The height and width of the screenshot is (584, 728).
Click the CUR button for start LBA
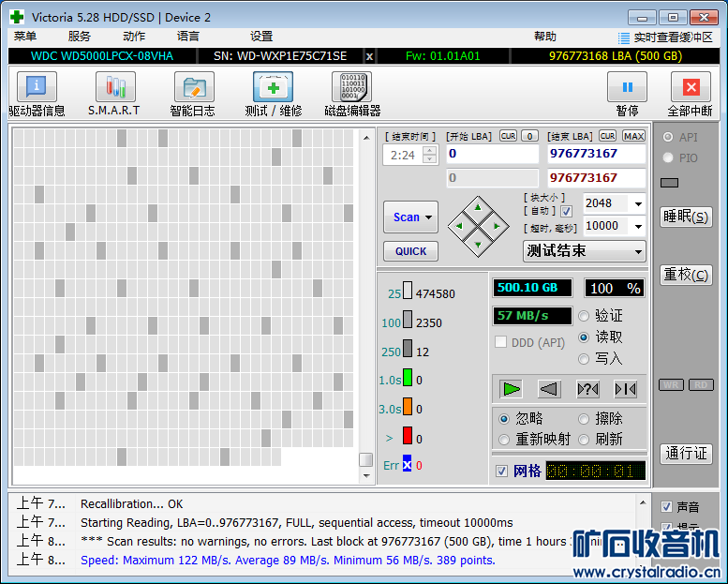[509, 136]
